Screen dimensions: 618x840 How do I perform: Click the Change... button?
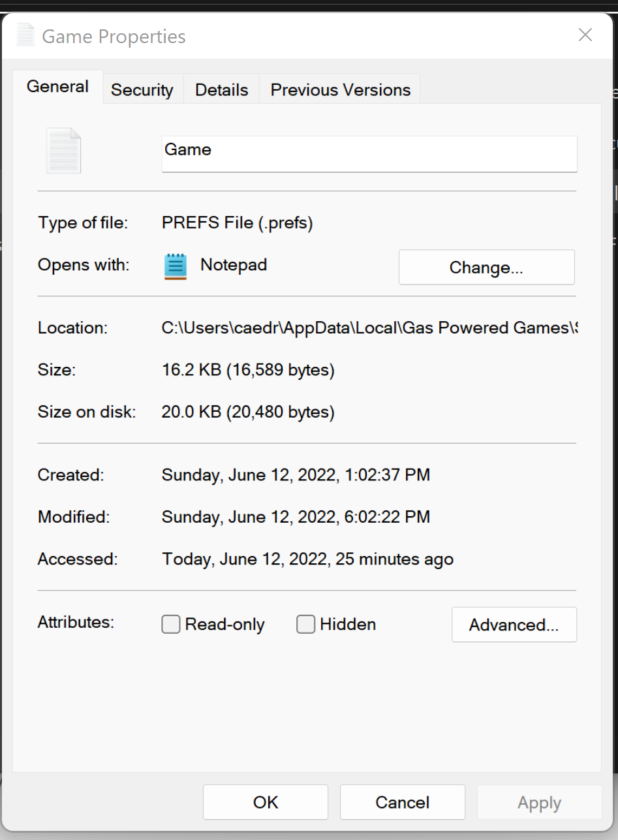point(487,268)
